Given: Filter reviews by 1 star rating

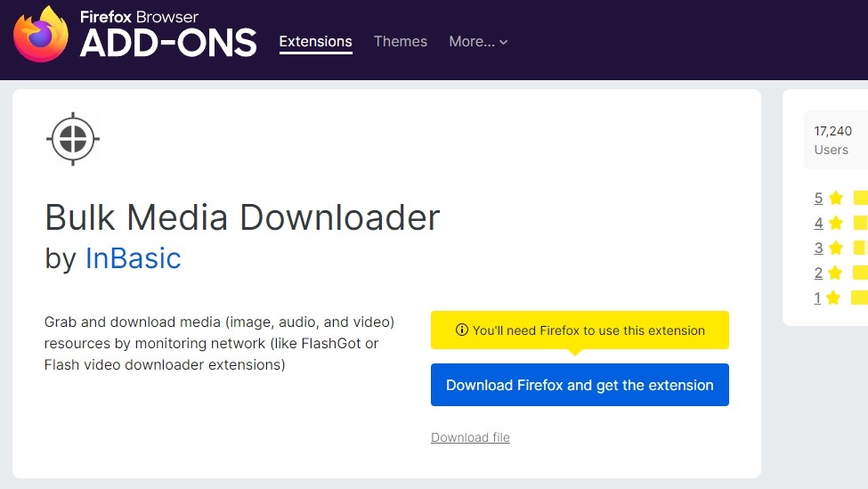Looking at the screenshot, I should pyautogui.click(x=817, y=297).
